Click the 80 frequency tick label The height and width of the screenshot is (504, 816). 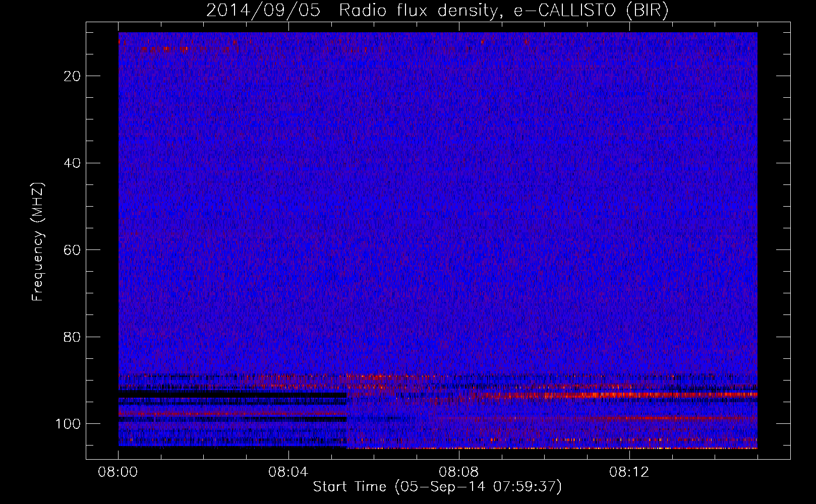[73, 337]
